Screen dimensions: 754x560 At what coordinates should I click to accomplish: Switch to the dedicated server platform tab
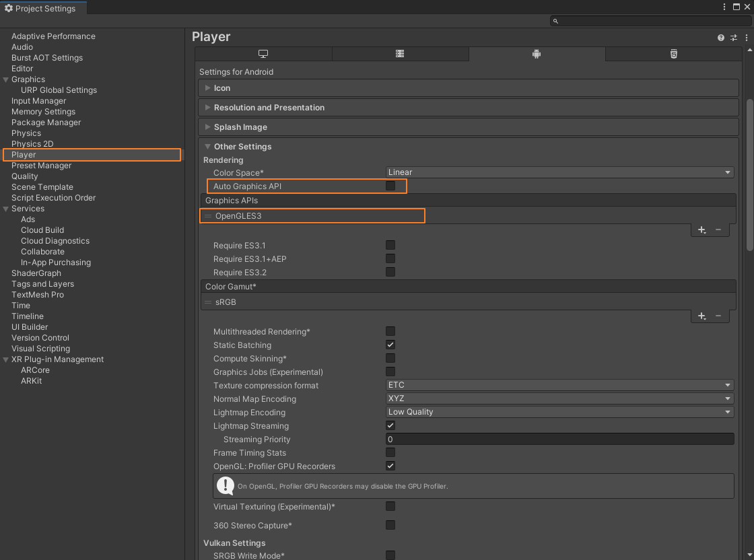point(400,54)
